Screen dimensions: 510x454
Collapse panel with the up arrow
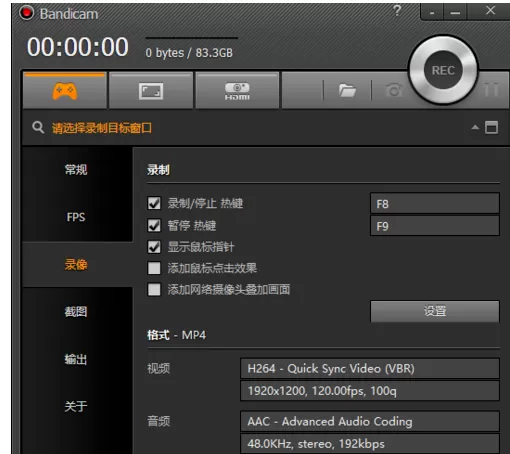coord(475,127)
